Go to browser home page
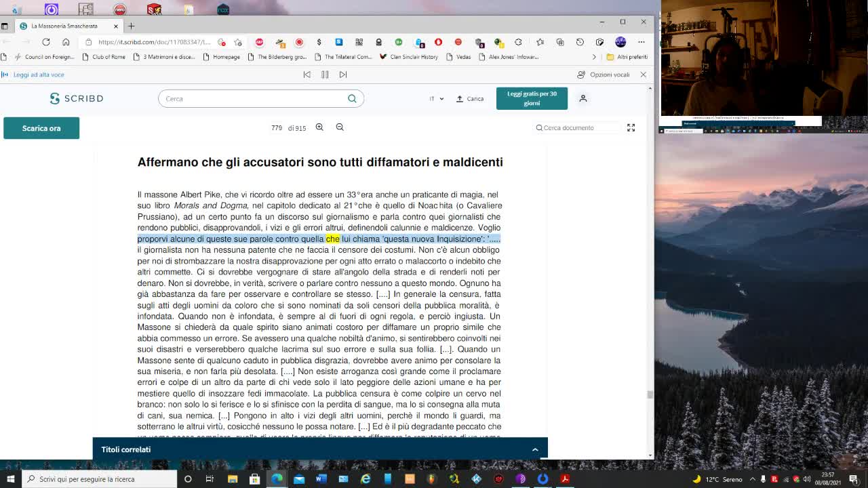 pos(66,42)
